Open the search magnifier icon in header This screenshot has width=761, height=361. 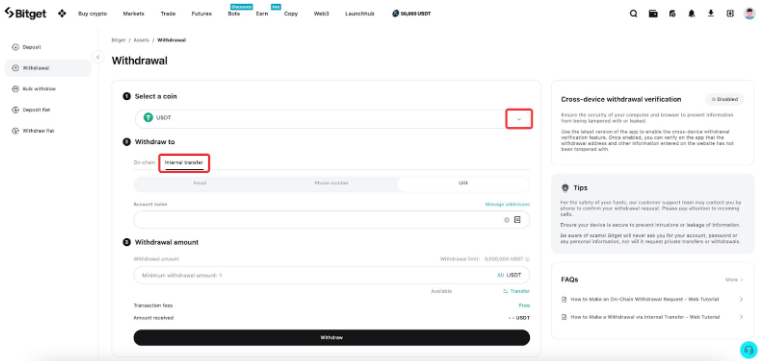(633, 14)
